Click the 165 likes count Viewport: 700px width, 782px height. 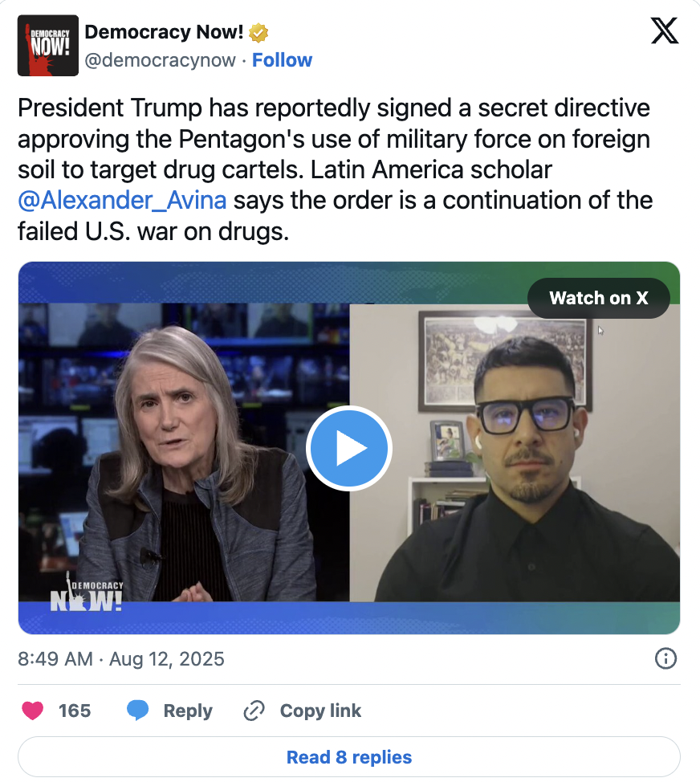tap(75, 711)
